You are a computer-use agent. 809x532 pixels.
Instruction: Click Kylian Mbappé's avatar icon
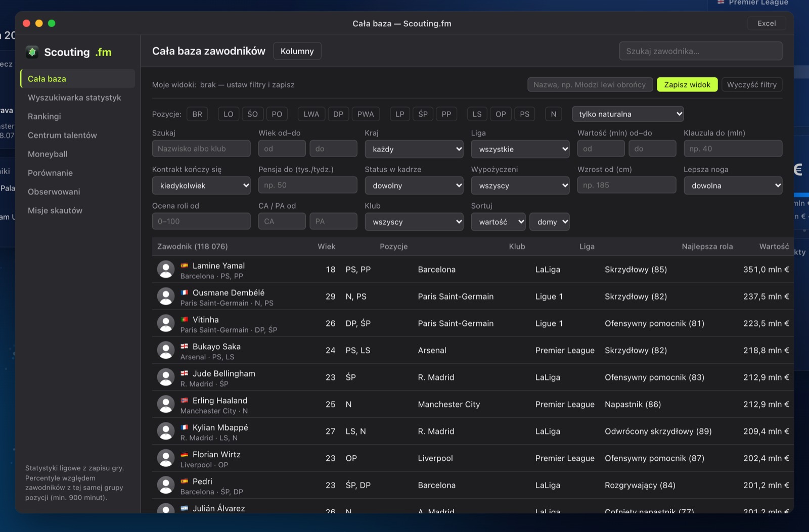[x=166, y=431]
